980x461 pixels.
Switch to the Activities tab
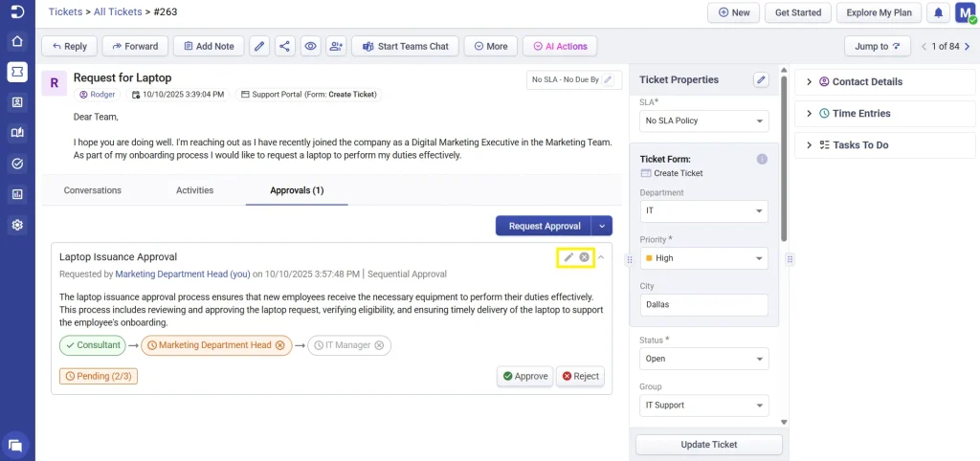click(x=194, y=190)
